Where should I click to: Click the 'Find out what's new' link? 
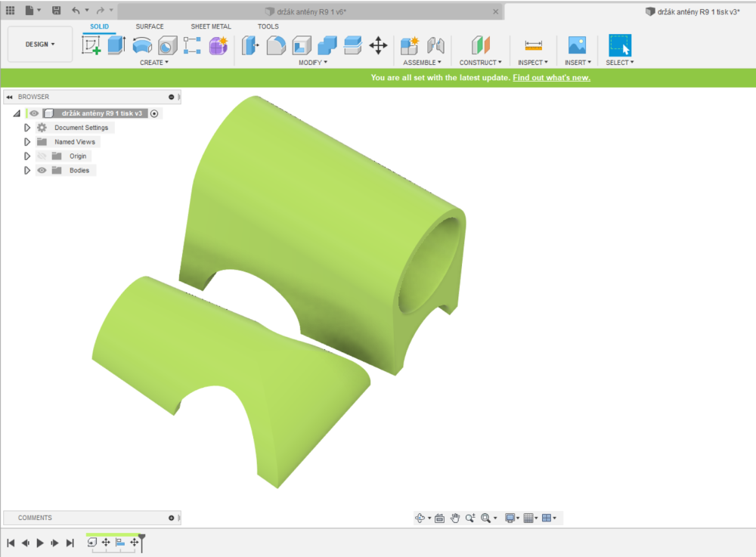(x=551, y=78)
